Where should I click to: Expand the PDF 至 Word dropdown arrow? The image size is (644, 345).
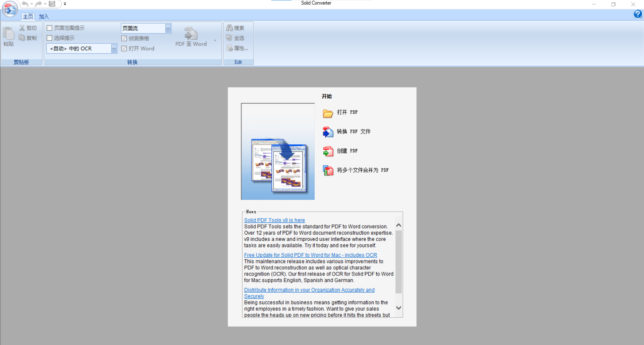point(215,41)
